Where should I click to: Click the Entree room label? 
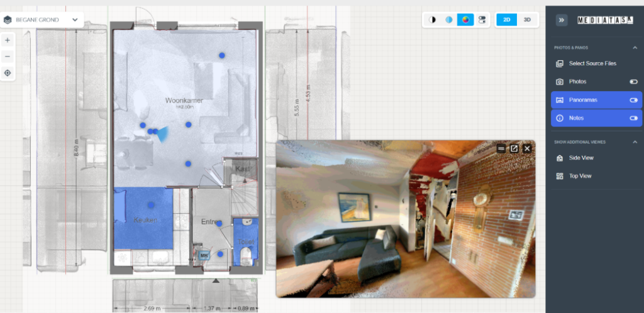point(211,221)
